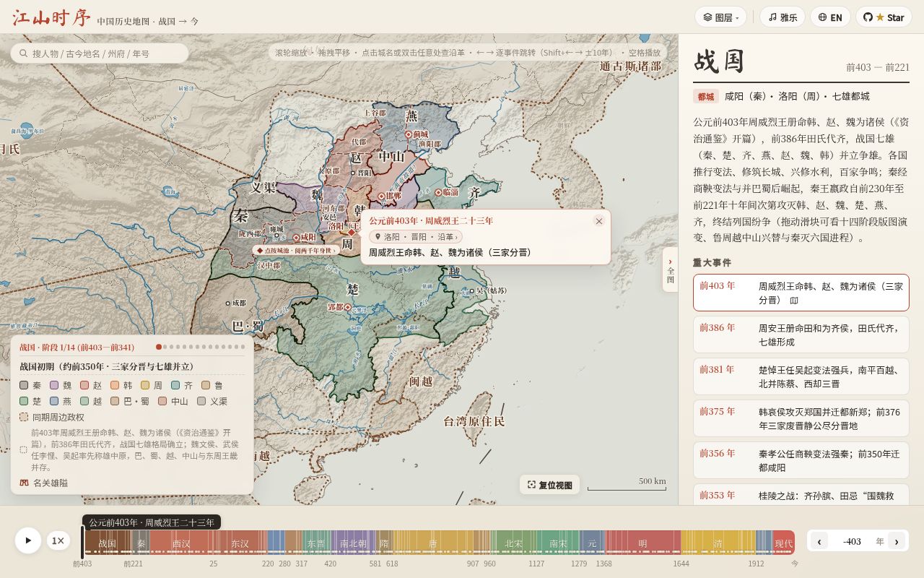Toggle the 燕 legend swatch
Viewport: 924px width, 578px height.
54,401
